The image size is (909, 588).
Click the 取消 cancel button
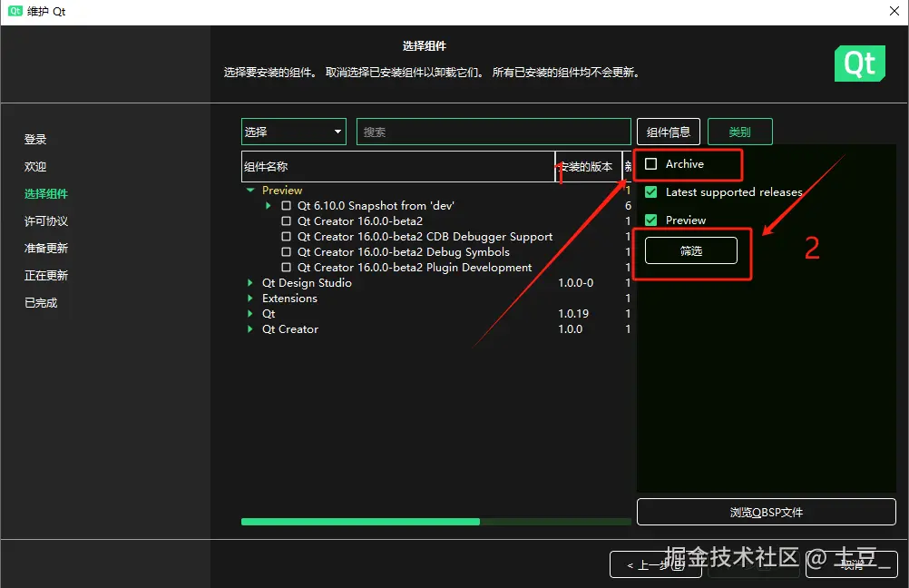pyautogui.click(x=852, y=564)
